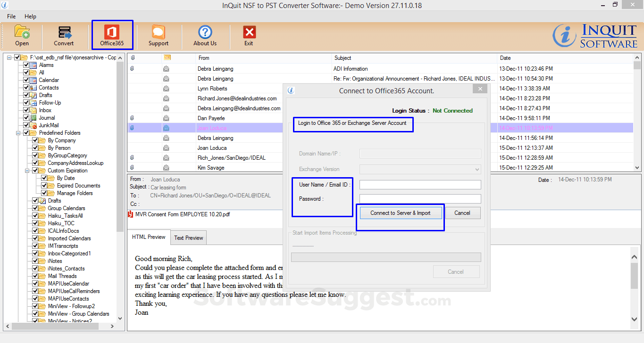This screenshot has height=343, width=644.
Task: Open the MVR Consent Form EMPLOYEE attachment
Action: tap(183, 214)
